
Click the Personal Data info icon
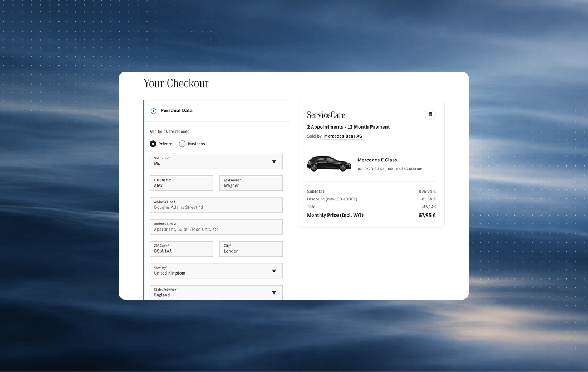(153, 111)
